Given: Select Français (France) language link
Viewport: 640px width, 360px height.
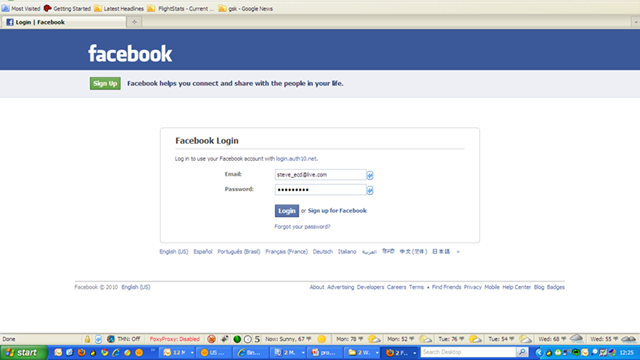Looking at the screenshot, I should click(287, 251).
